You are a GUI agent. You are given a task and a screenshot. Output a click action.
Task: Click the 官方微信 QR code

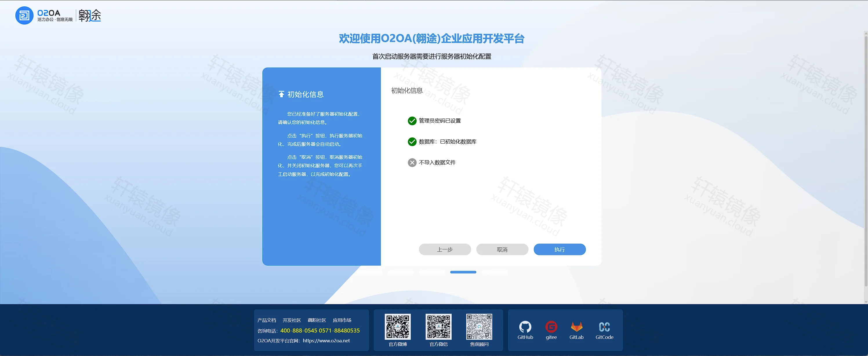[438, 327]
